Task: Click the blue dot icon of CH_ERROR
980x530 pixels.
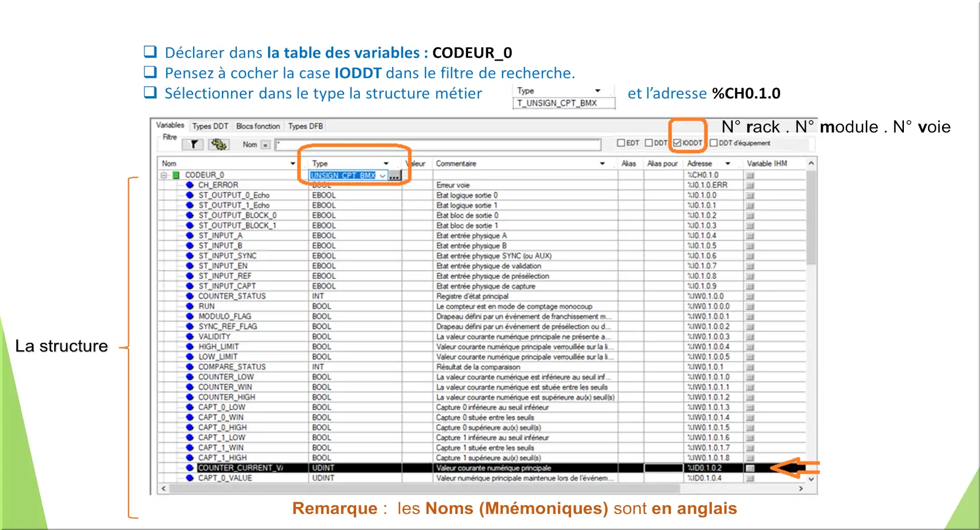Action: click(189, 185)
